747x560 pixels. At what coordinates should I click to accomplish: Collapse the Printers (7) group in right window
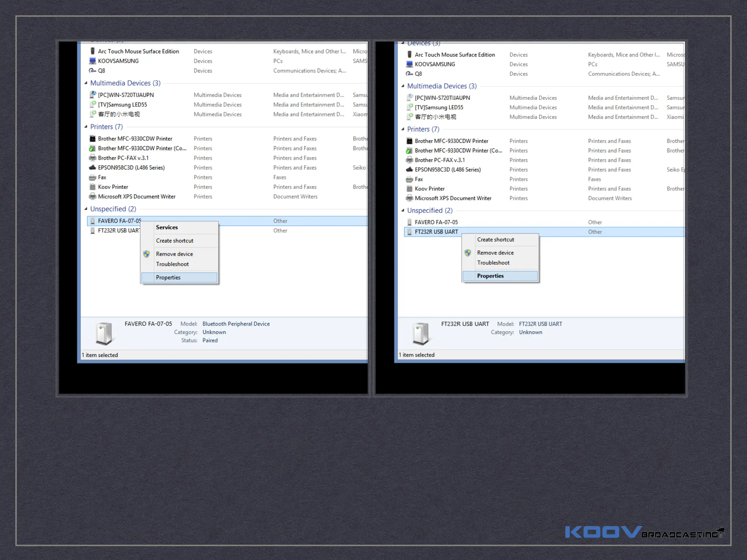(403, 129)
